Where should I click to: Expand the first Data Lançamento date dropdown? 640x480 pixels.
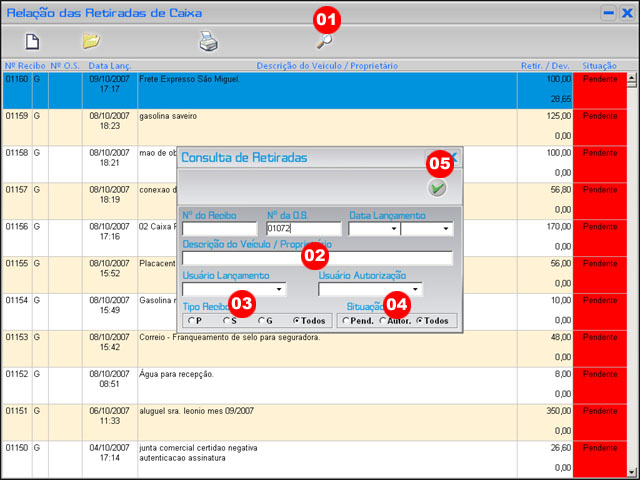tap(394, 229)
